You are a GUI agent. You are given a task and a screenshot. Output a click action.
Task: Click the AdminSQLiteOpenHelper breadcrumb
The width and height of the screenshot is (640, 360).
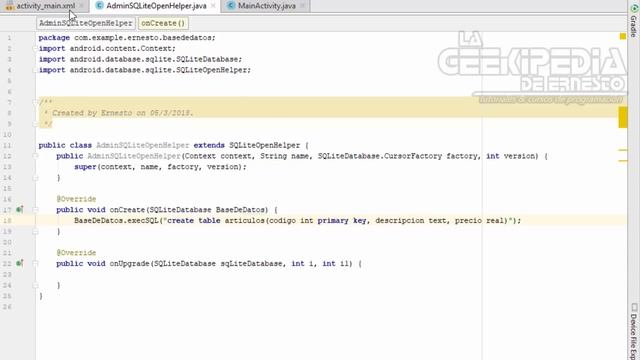(x=85, y=23)
